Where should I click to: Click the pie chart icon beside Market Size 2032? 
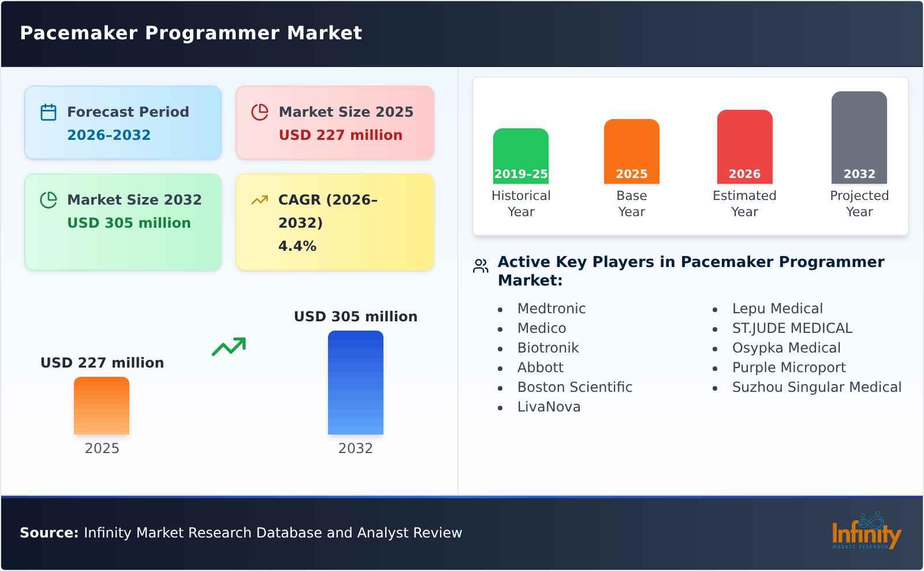pyautogui.click(x=49, y=200)
